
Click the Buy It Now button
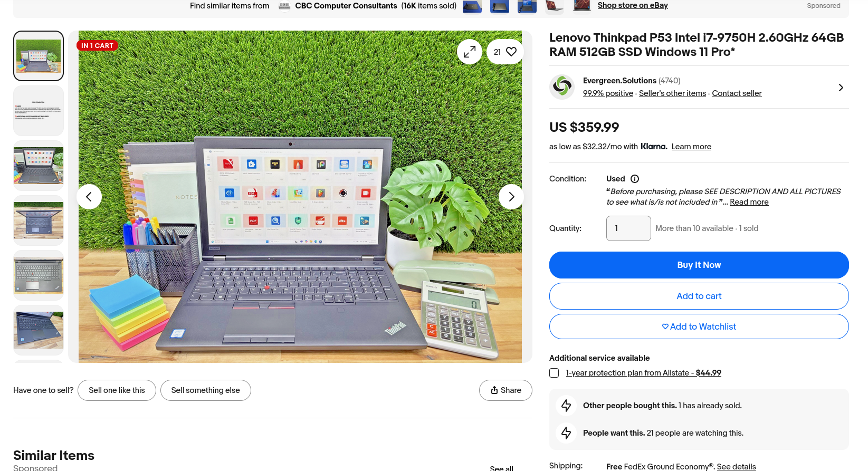[x=699, y=265]
